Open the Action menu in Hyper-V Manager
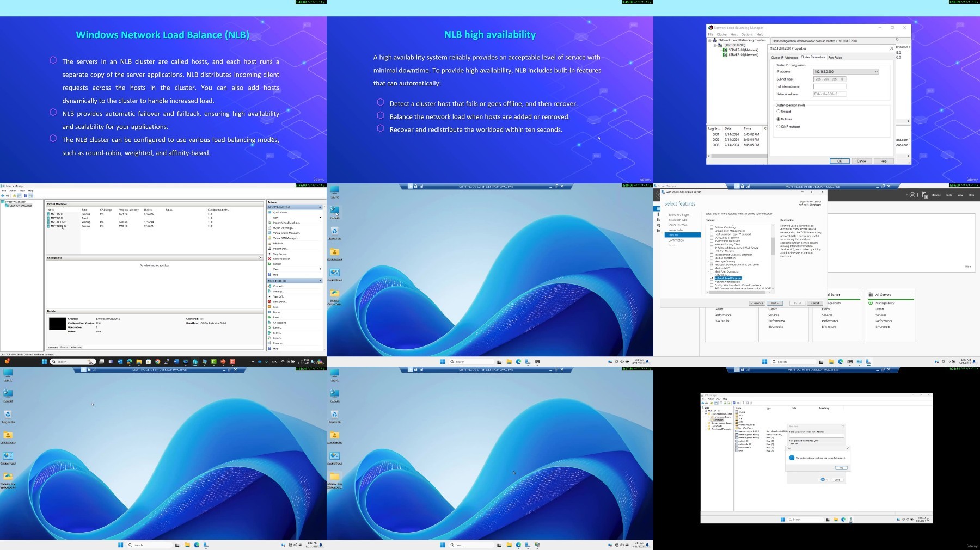 click(x=13, y=191)
